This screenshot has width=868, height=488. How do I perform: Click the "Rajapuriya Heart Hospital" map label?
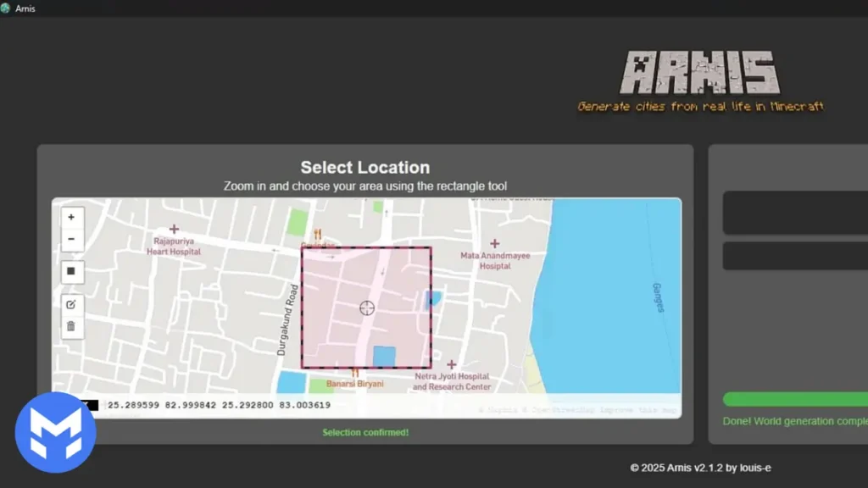[x=174, y=247]
